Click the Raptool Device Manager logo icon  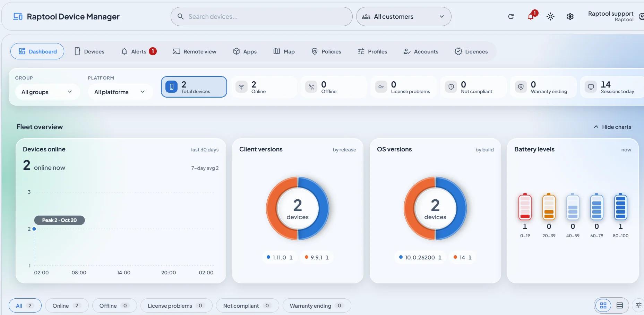(x=18, y=16)
